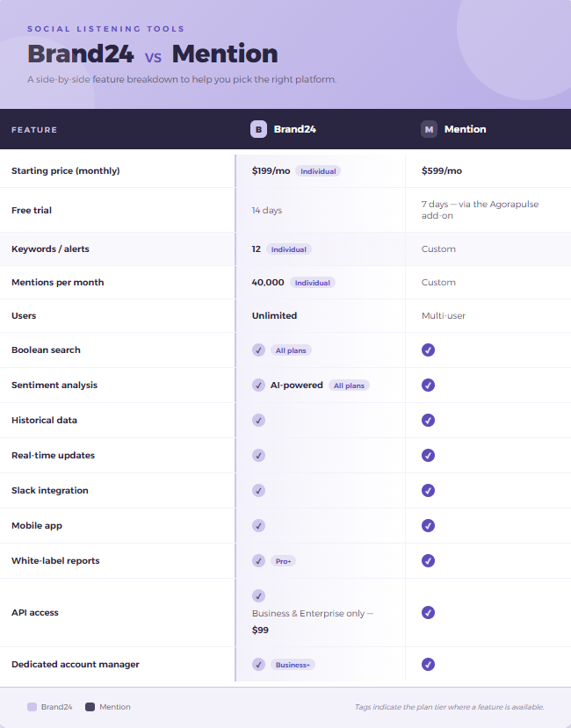Click Mention checkmark in Sentiment analysis row
The height and width of the screenshot is (728, 571).
[429, 385]
